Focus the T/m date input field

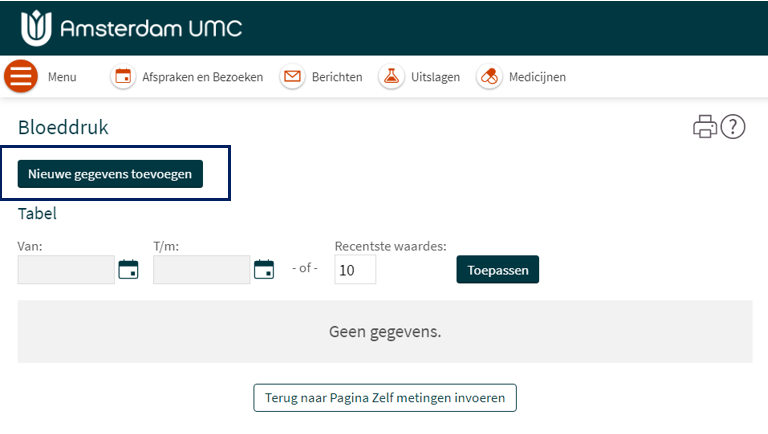[201, 270]
